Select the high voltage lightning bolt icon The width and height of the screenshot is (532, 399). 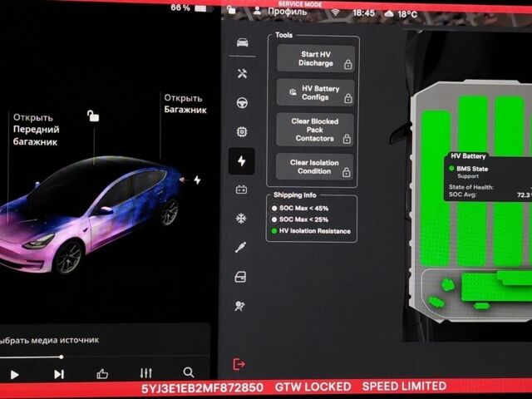[242, 160]
